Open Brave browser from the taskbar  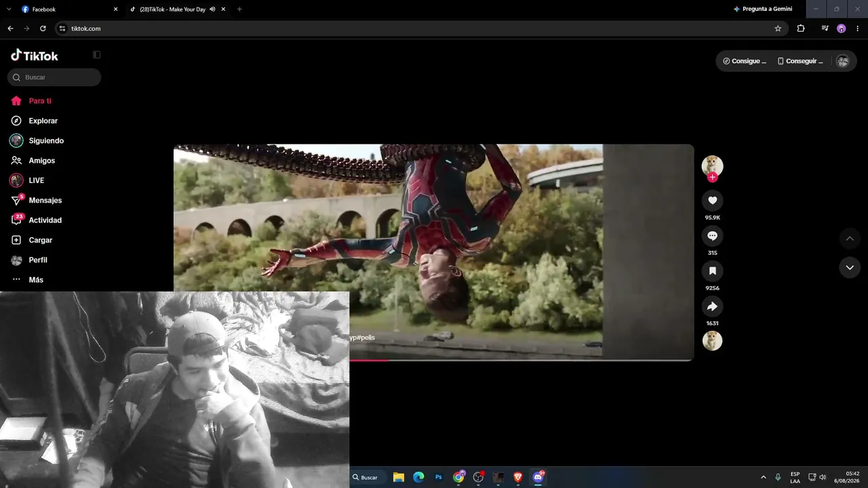tap(518, 477)
